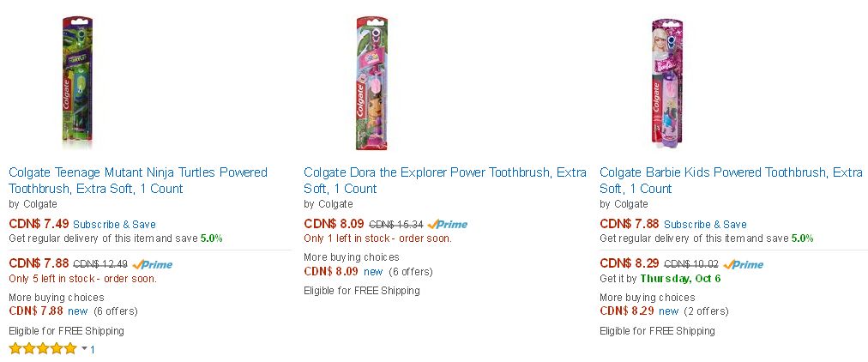Open the Dora the Explorer toothbrush image

[371, 83]
